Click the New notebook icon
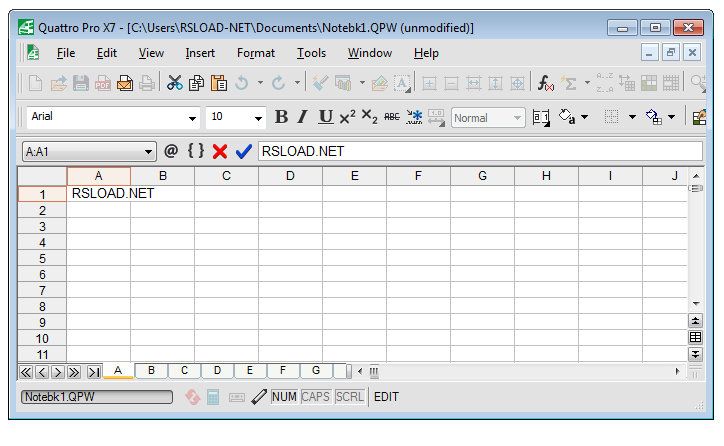This screenshot has height=446, width=724. [36, 84]
